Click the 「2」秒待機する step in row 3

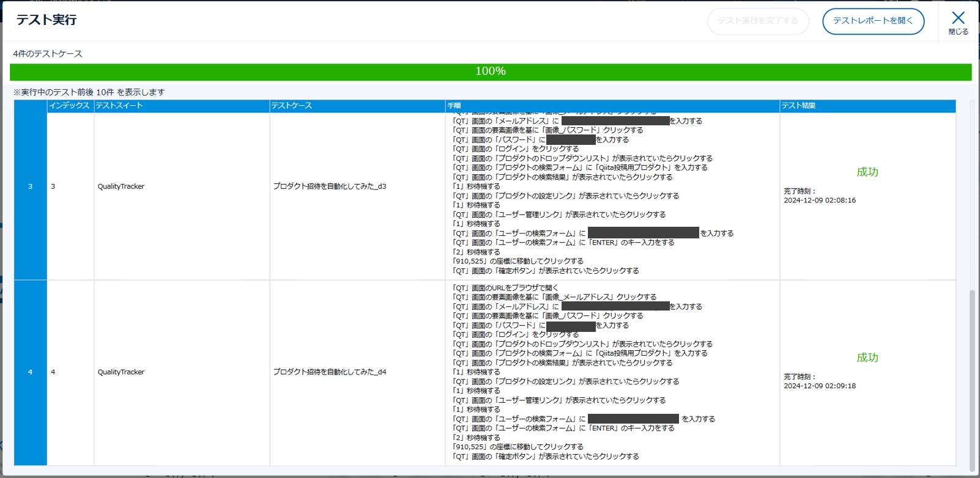pos(476,252)
